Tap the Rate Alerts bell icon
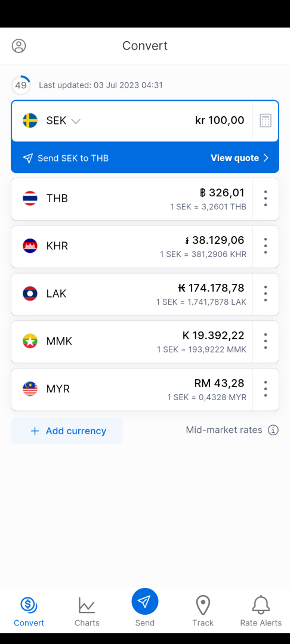This screenshot has width=290, height=644. (261, 605)
